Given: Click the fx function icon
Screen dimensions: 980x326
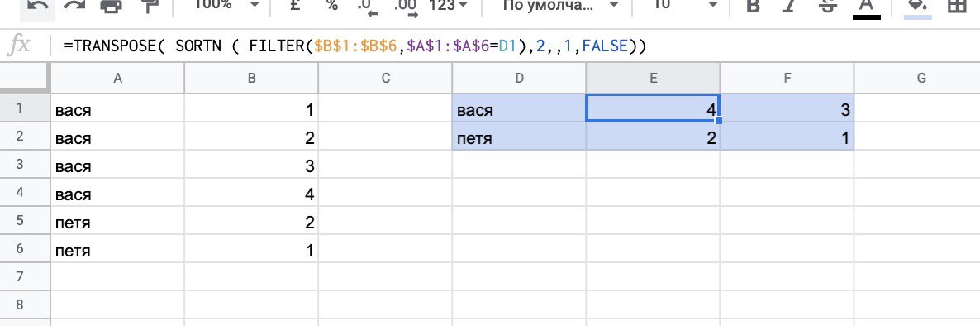Looking at the screenshot, I should [x=19, y=46].
